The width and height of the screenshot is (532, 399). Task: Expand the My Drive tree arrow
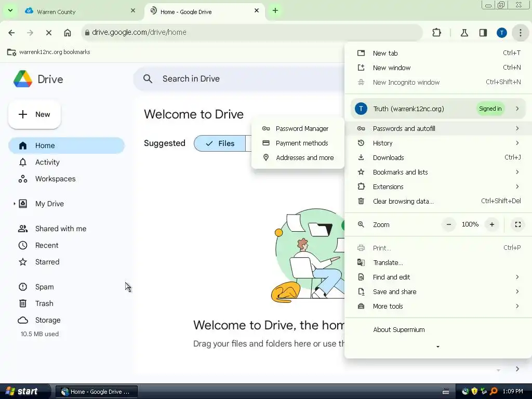tap(14, 204)
